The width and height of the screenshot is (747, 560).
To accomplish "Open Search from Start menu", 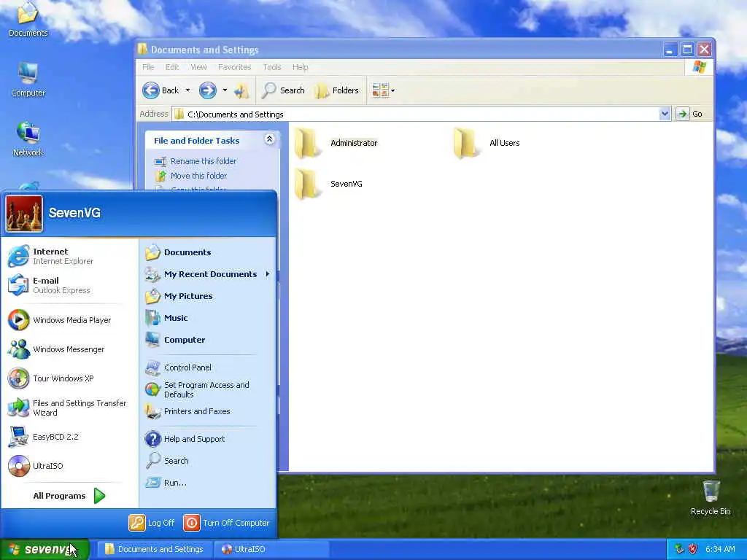I will (208, 461).
